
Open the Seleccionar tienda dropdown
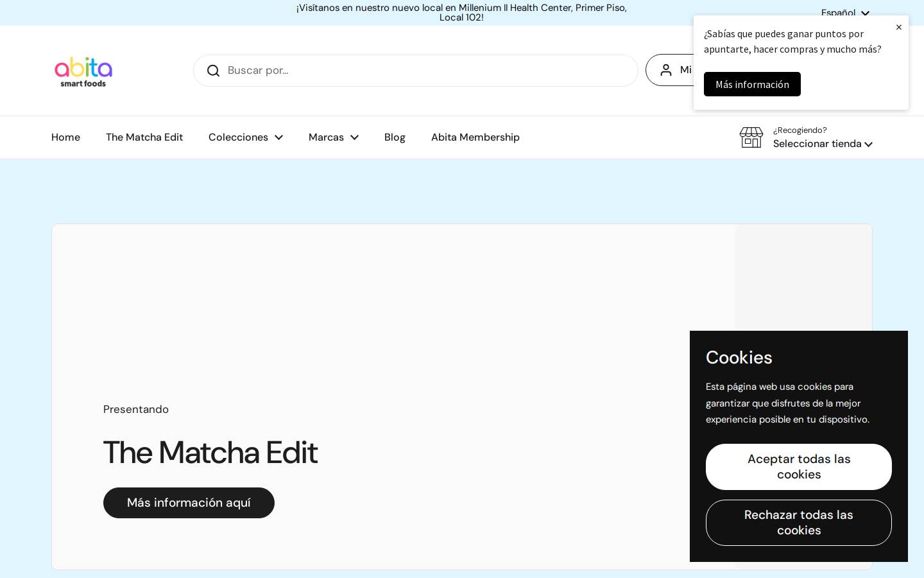(x=823, y=144)
